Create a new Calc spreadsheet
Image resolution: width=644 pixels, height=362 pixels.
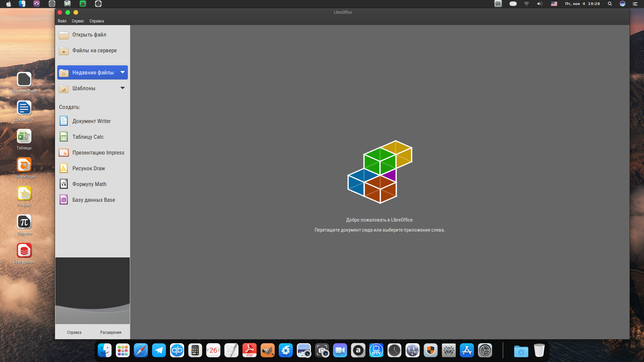point(88,137)
